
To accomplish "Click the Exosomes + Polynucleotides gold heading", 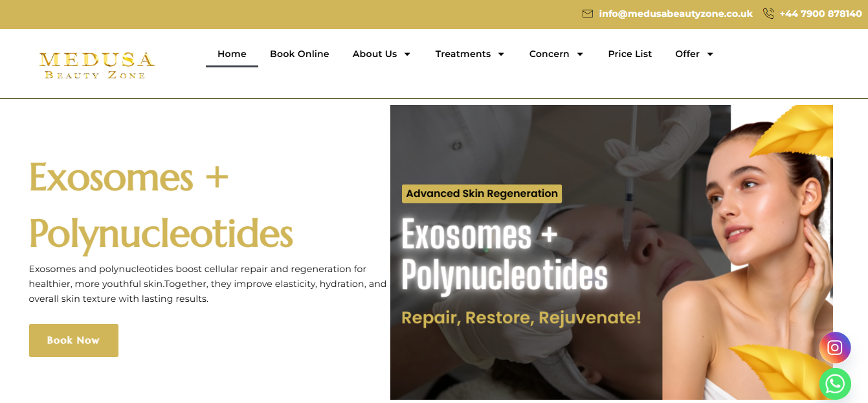I will [161, 205].
